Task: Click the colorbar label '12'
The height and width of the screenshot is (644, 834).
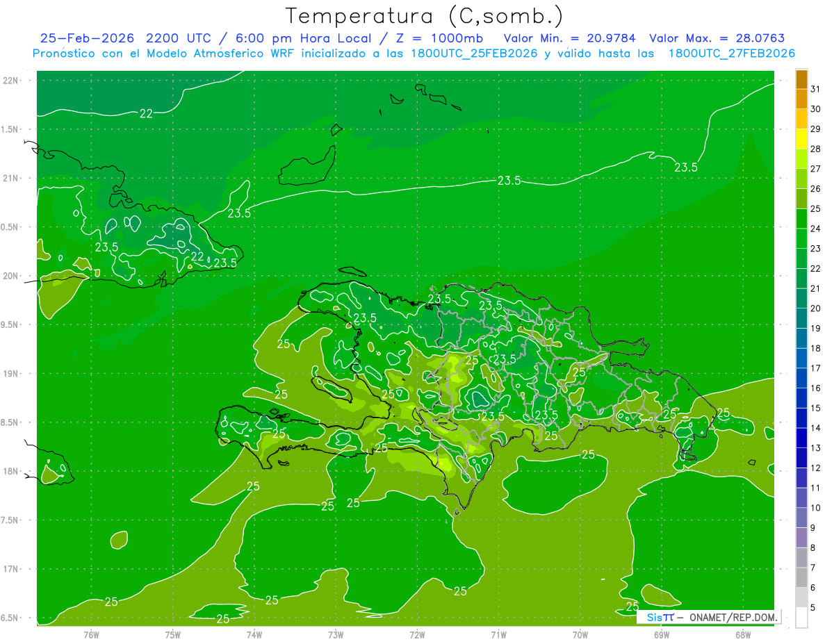Action: 815,468
